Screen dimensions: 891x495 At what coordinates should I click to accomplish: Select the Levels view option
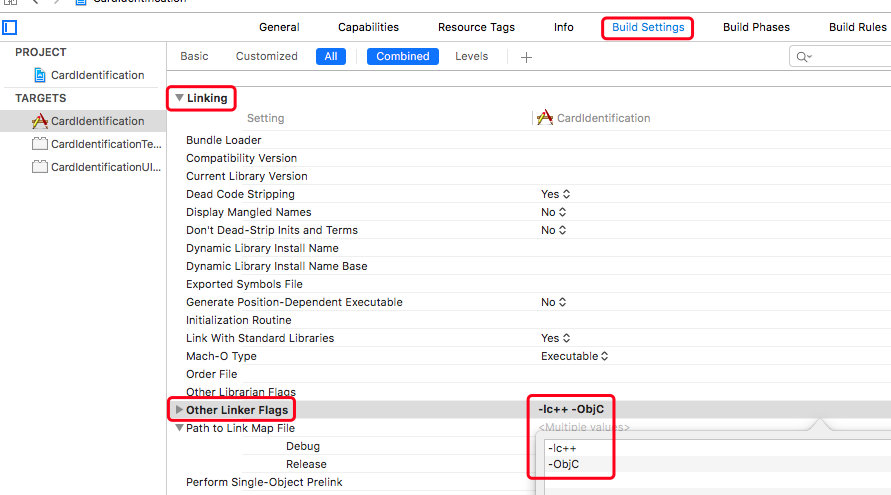tap(472, 56)
